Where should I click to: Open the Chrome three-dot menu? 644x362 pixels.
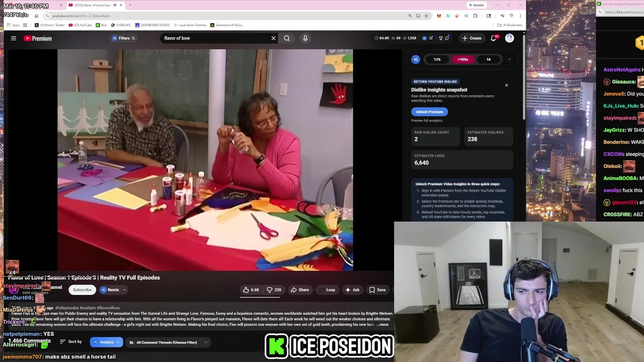pyautogui.click(x=520, y=16)
